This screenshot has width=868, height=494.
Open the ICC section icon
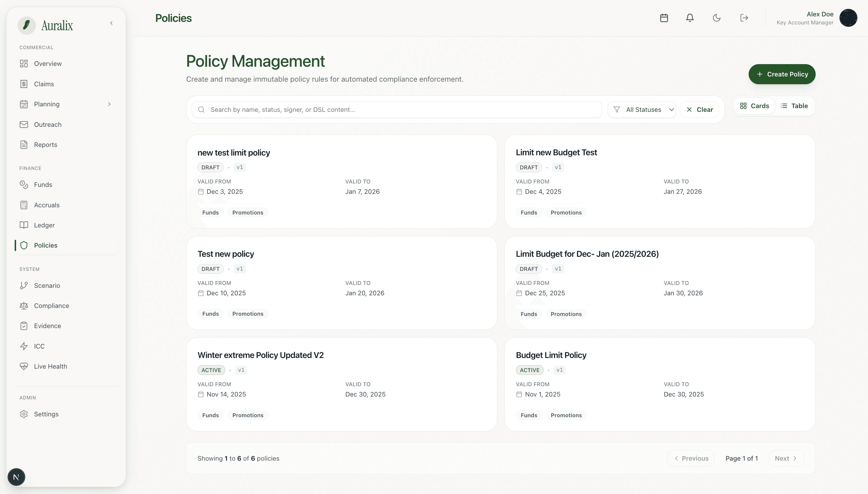tap(24, 346)
